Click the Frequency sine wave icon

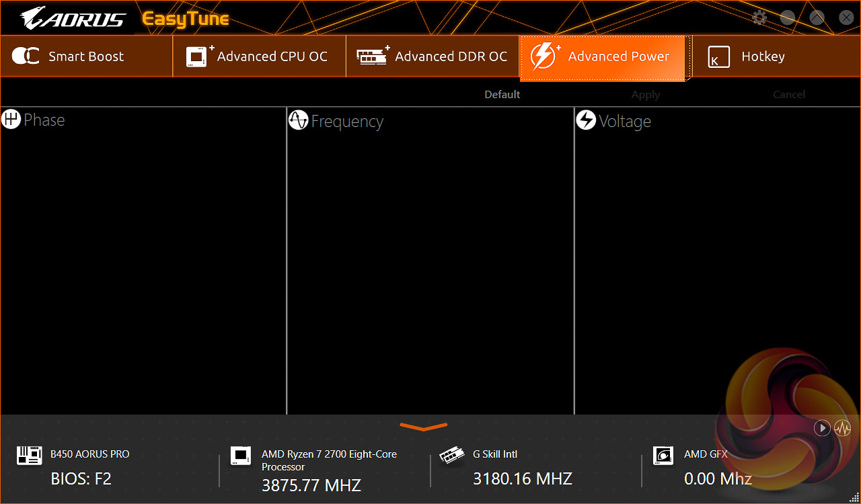pyautogui.click(x=298, y=120)
